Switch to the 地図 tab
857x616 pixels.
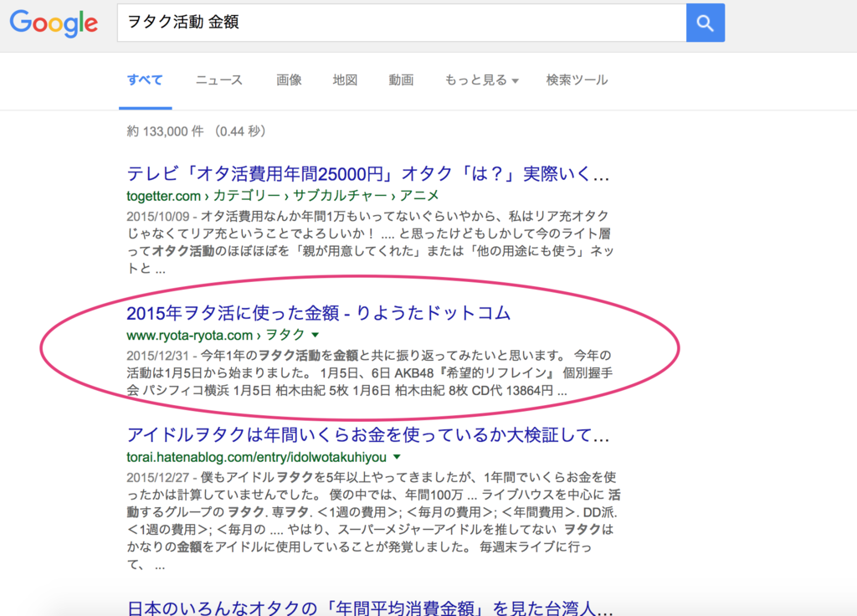pyautogui.click(x=345, y=80)
